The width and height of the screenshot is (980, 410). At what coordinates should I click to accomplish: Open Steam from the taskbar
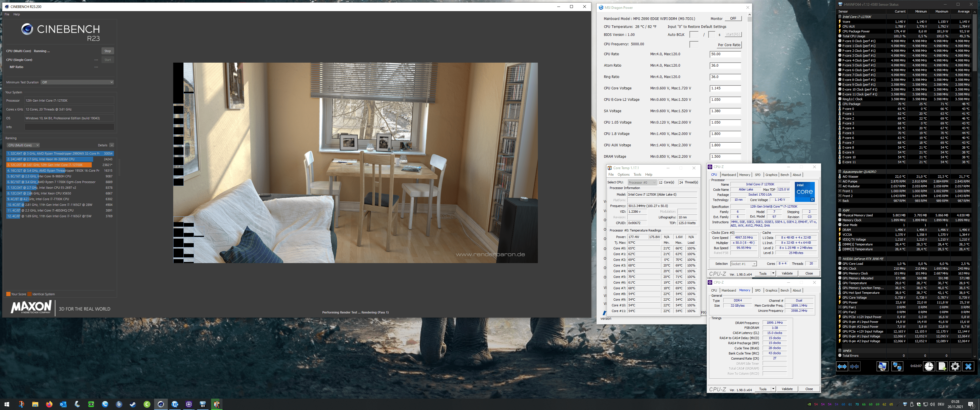(x=133, y=404)
